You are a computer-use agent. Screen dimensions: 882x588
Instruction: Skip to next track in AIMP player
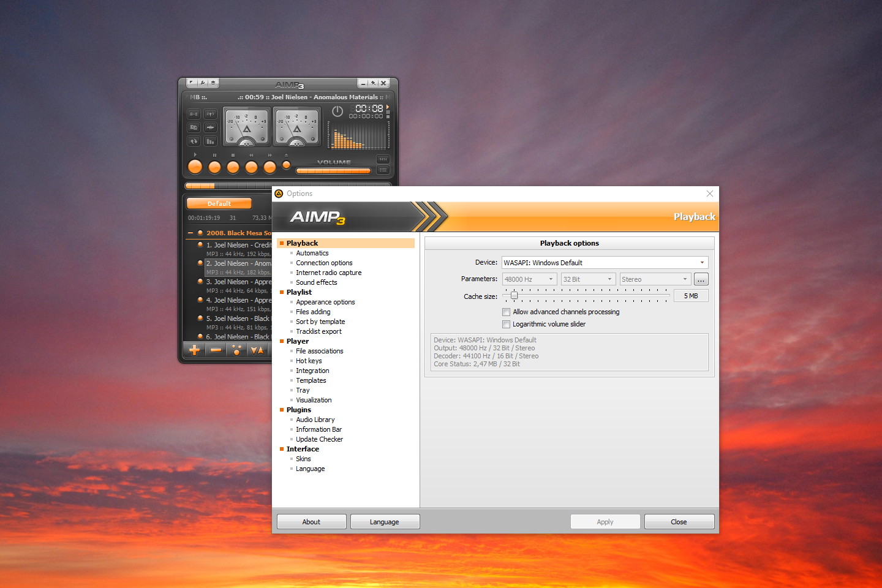269,167
